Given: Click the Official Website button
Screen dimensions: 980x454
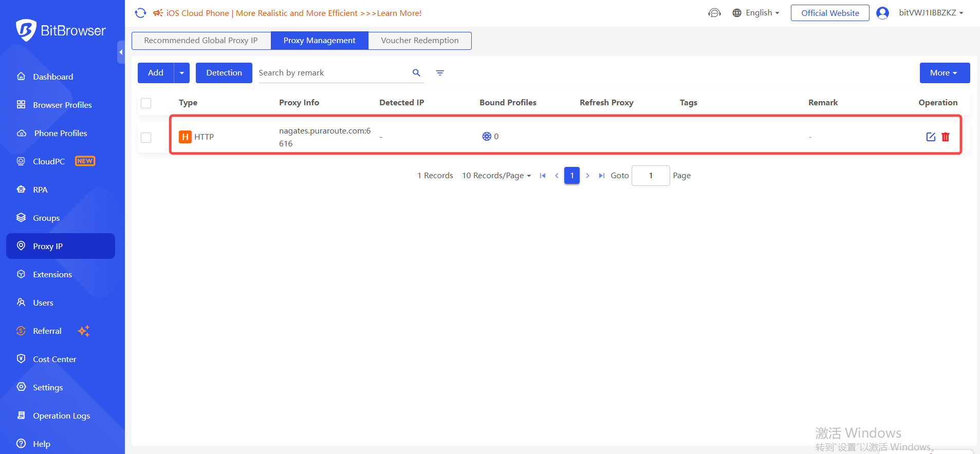Looking at the screenshot, I should click(830, 13).
